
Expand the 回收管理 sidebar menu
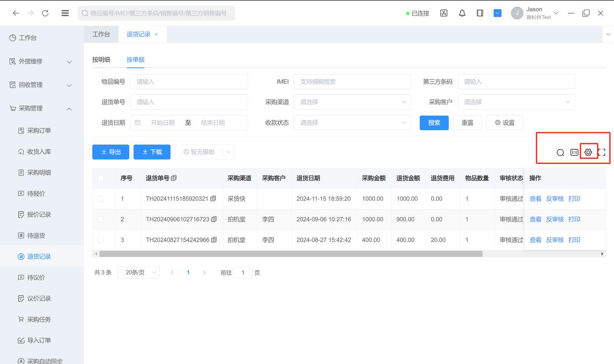coord(42,85)
